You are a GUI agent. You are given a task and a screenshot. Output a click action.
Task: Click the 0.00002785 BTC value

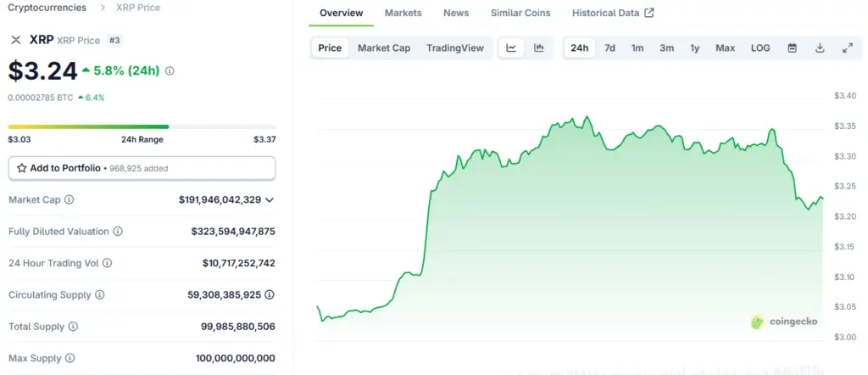[x=41, y=98]
